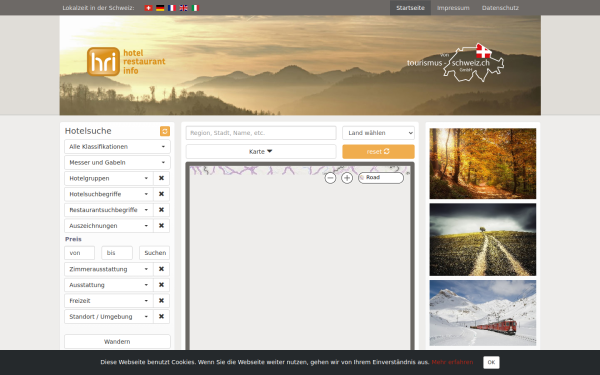Viewport: 600px width, 375px height.
Task: Expand the Zimmerausstattung dropdown
Action: tap(109, 269)
